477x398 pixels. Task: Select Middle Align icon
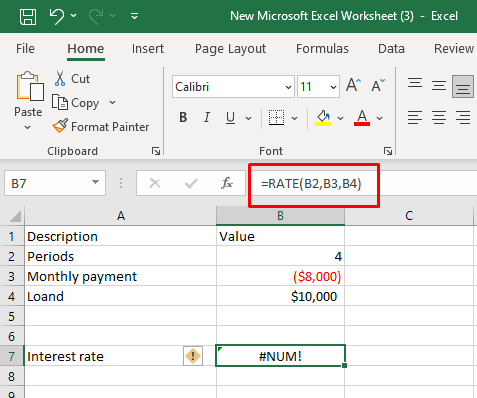439,86
